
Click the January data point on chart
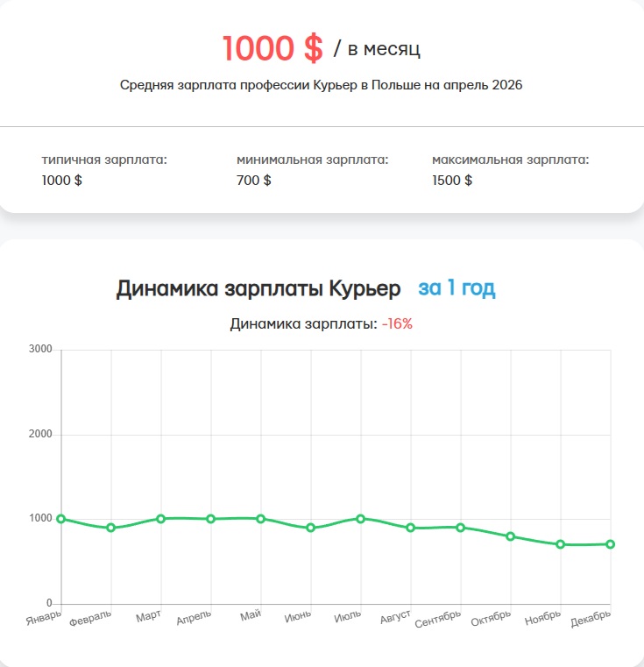[61, 519]
